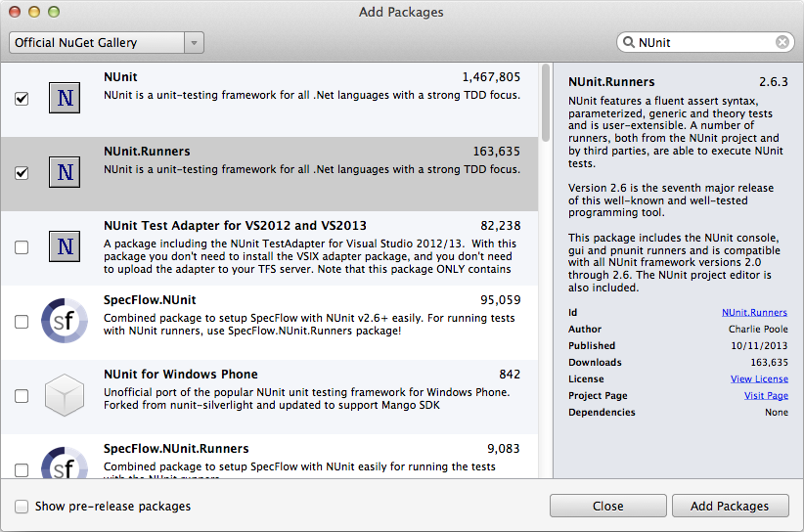Enable Show pre-release packages

[x=22, y=507]
